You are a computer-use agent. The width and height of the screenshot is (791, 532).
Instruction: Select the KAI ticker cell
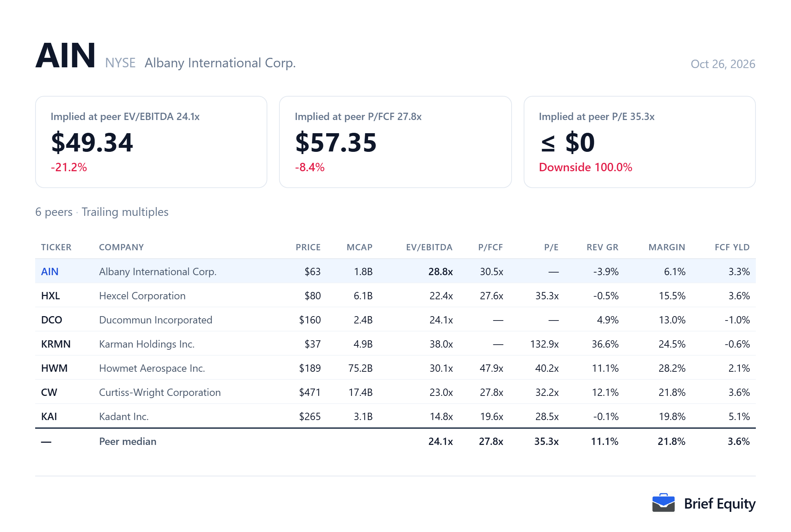[x=49, y=416]
